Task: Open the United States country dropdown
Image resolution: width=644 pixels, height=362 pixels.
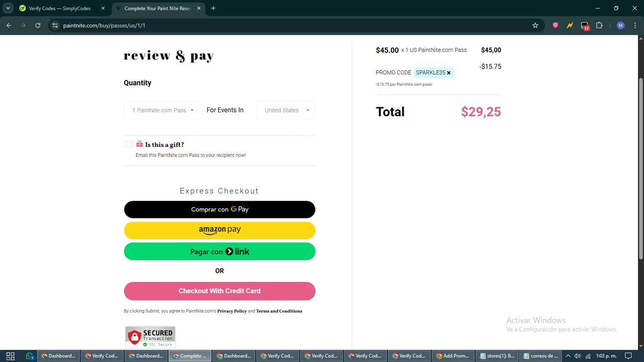Action: pos(286,110)
